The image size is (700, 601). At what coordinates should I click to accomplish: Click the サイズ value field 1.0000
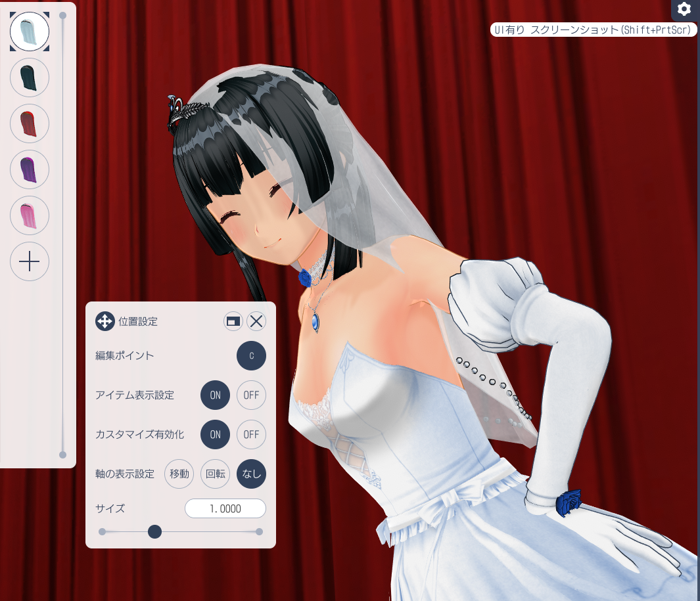point(225,508)
